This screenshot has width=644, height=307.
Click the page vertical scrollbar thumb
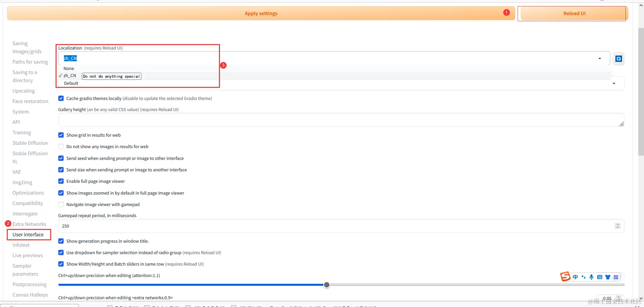pos(641,92)
